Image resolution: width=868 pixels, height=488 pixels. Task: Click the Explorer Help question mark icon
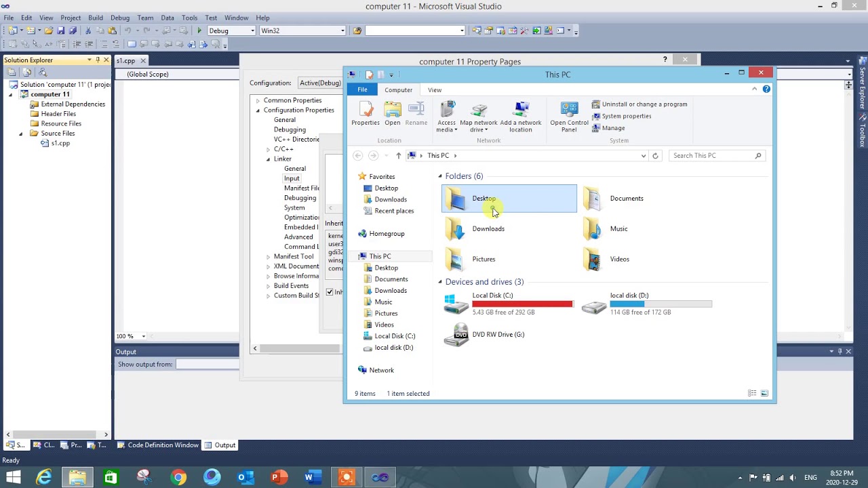click(766, 89)
